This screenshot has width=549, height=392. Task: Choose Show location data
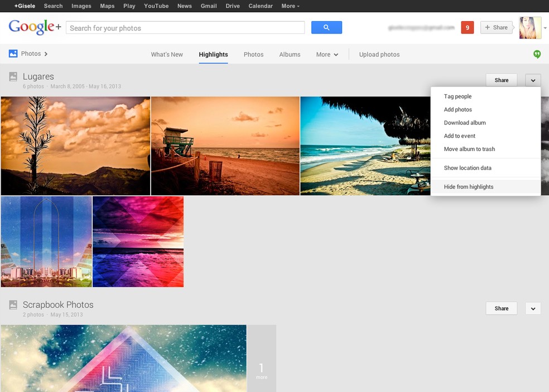pyautogui.click(x=485, y=168)
